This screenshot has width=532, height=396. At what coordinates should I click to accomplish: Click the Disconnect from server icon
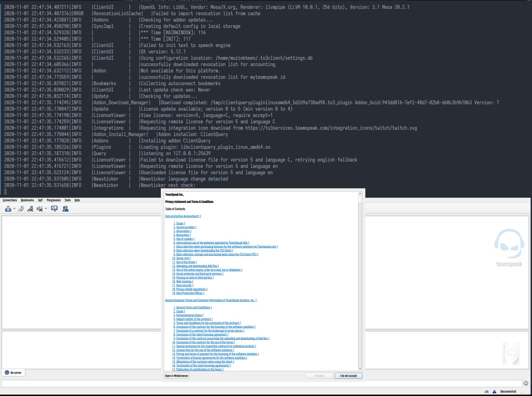(21, 209)
